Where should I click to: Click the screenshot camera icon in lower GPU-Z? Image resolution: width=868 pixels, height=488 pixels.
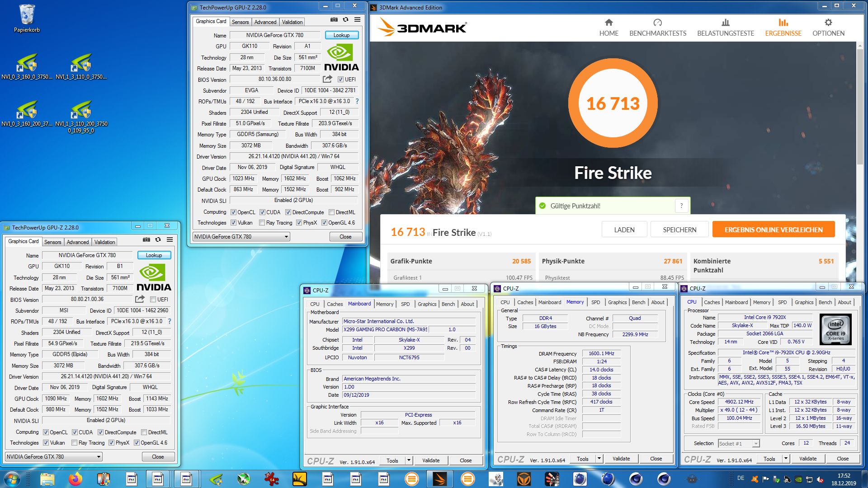pyautogui.click(x=146, y=240)
